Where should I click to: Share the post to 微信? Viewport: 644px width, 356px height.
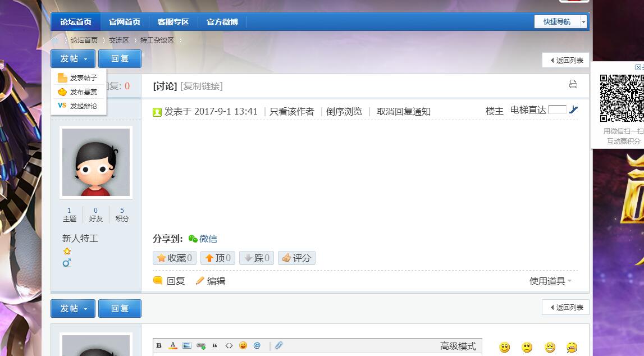[208, 239]
